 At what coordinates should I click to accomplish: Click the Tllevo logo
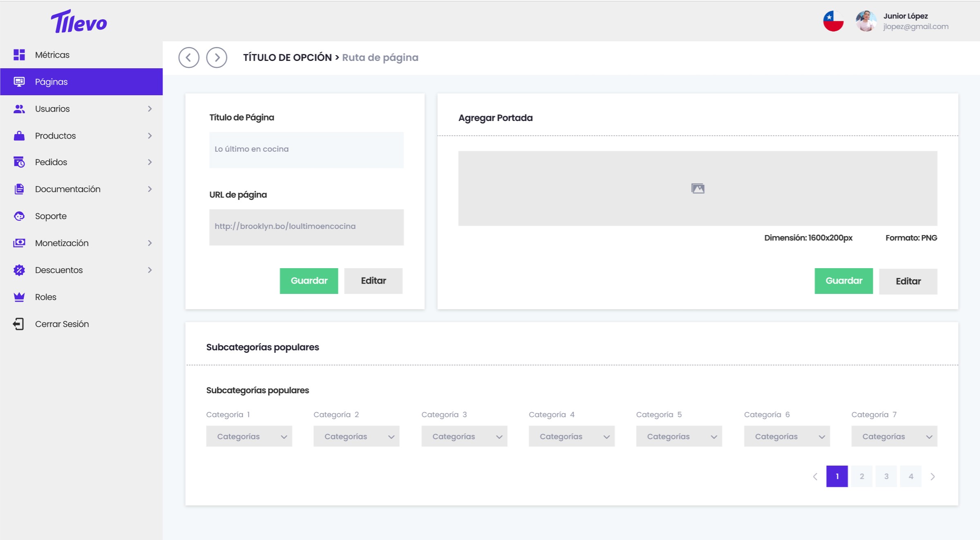click(79, 22)
